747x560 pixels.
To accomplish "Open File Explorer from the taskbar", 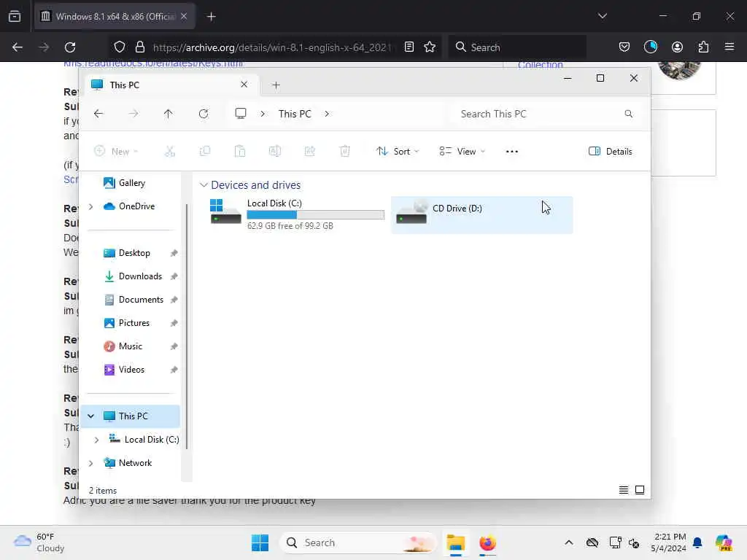I will coord(455,542).
